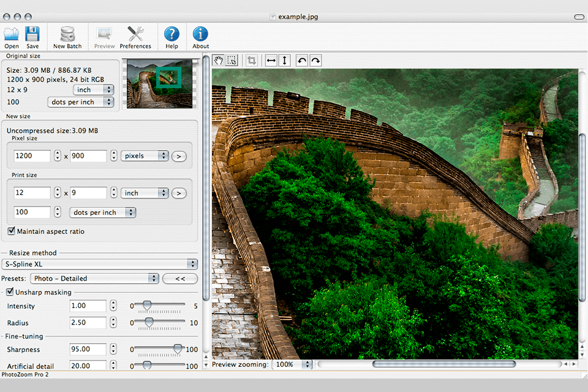Screen dimensions: 588x392
Task: Flip the image vertically
Action: pyautogui.click(x=285, y=61)
